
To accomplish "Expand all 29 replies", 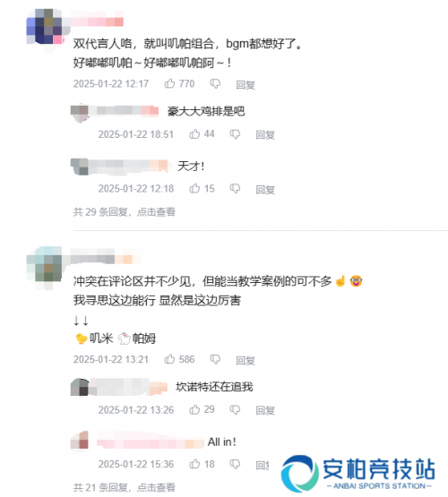I will [x=125, y=211].
